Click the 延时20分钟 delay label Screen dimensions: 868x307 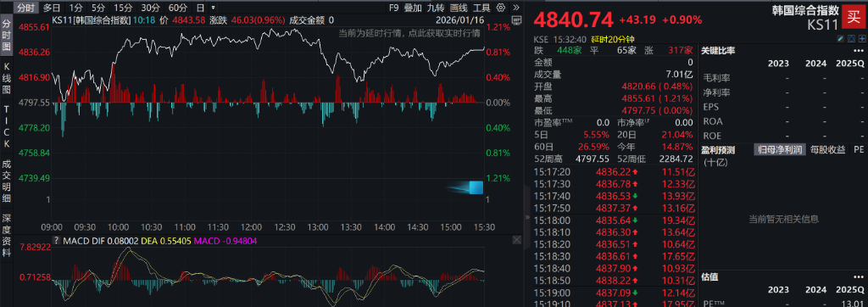coord(613,39)
